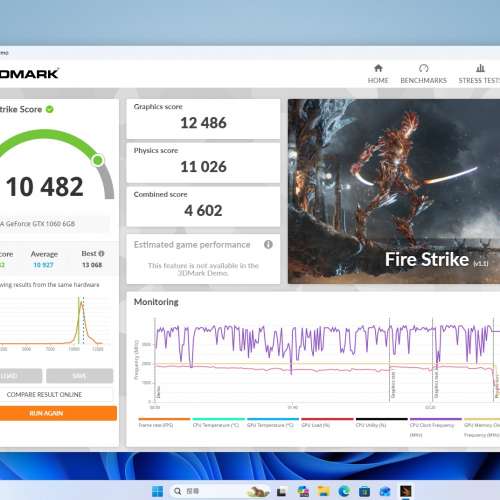Open File Explorer from the taskbar

point(323,491)
